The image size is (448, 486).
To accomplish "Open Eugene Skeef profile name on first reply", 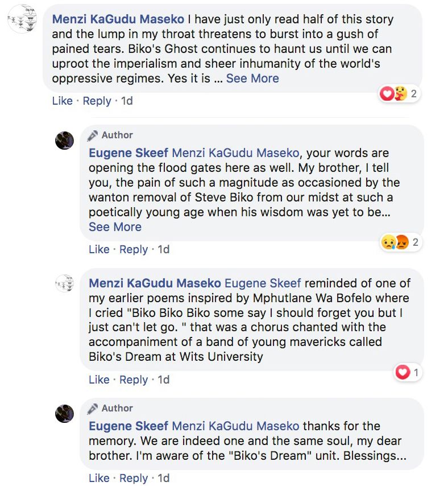I will pos(128,153).
